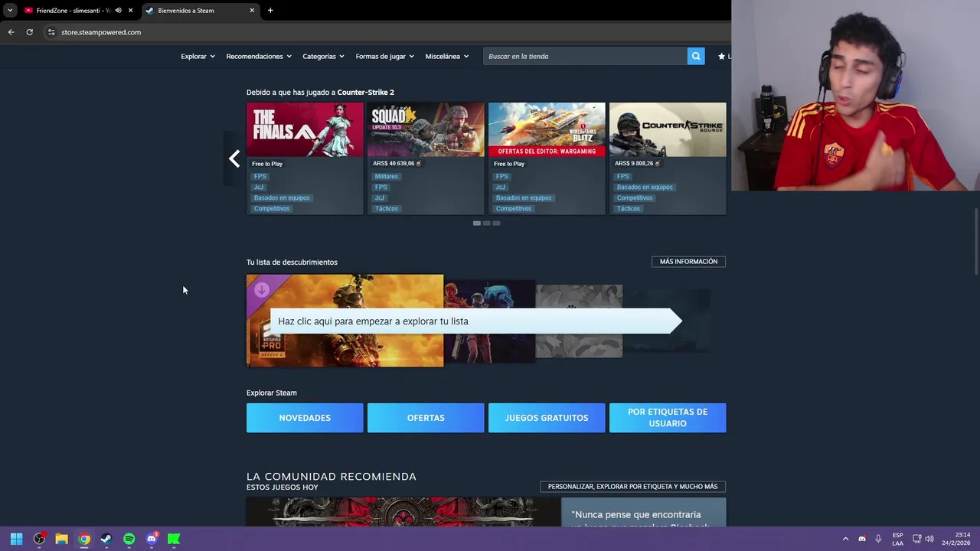Open the Squad game card image
Image resolution: width=980 pixels, height=551 pixels.
point(426,129)
